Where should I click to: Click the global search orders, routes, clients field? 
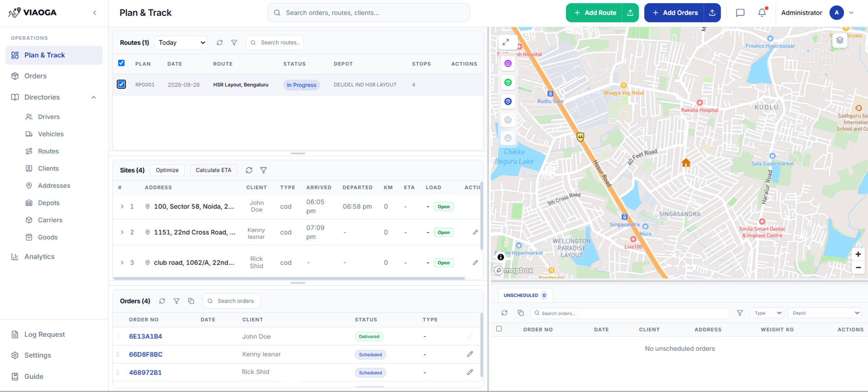[x=368, y=13]
